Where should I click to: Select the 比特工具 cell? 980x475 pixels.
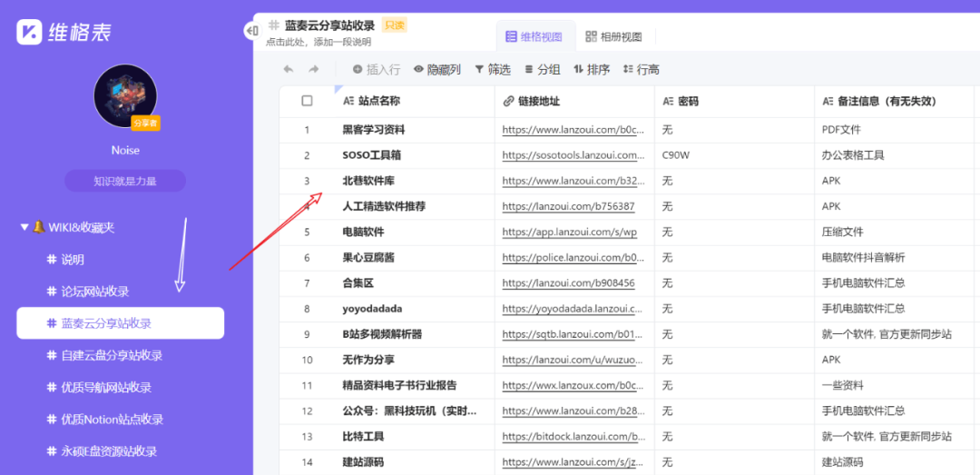[x=415, y=436]
